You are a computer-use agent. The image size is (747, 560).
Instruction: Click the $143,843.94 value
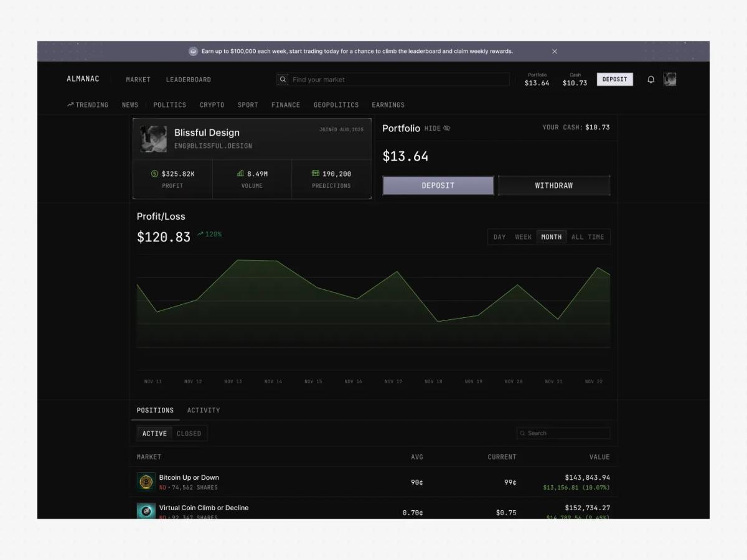588,477
